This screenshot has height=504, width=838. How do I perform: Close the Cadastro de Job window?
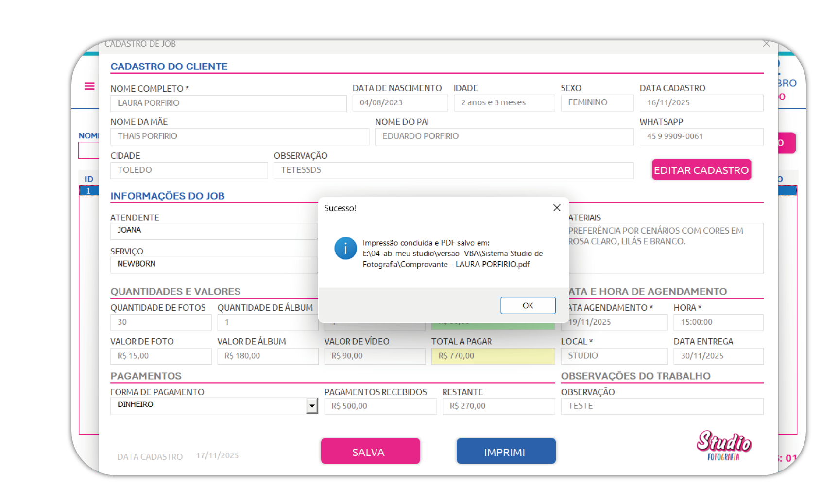(x=766, y=44)
